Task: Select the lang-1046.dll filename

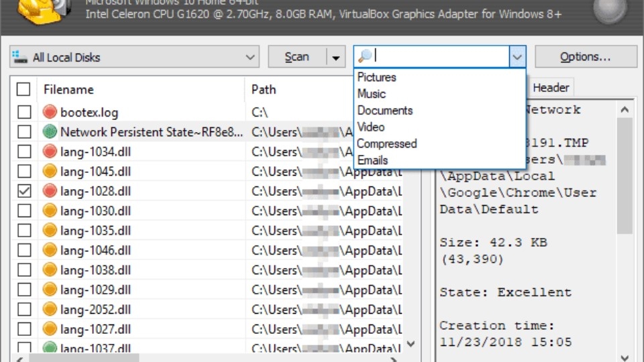Action: pos(95,250)
